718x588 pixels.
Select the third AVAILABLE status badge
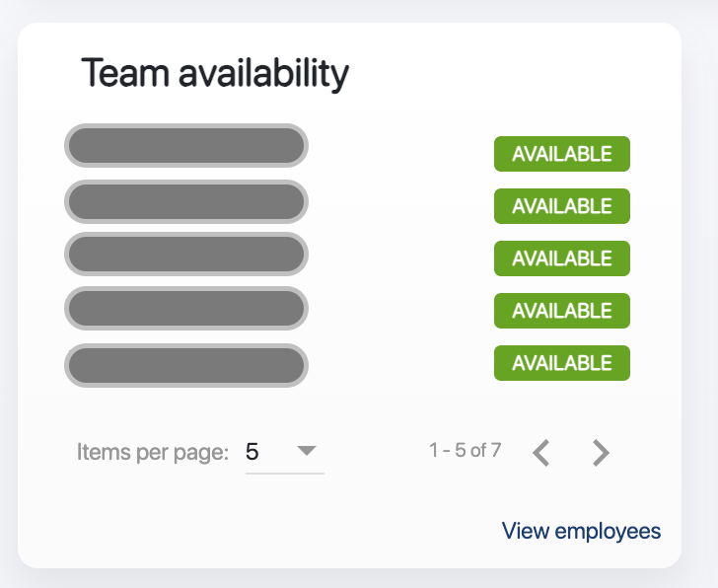(x=561, y=258)
